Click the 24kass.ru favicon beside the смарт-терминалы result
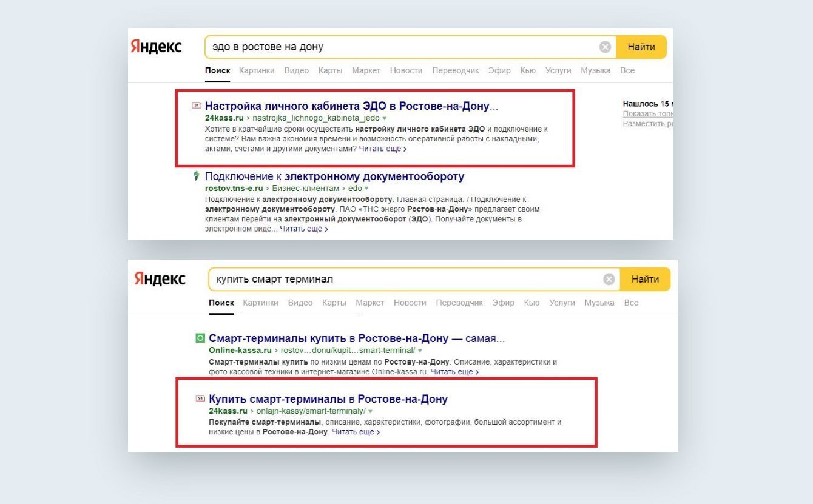813x504 pixels. 200,398
